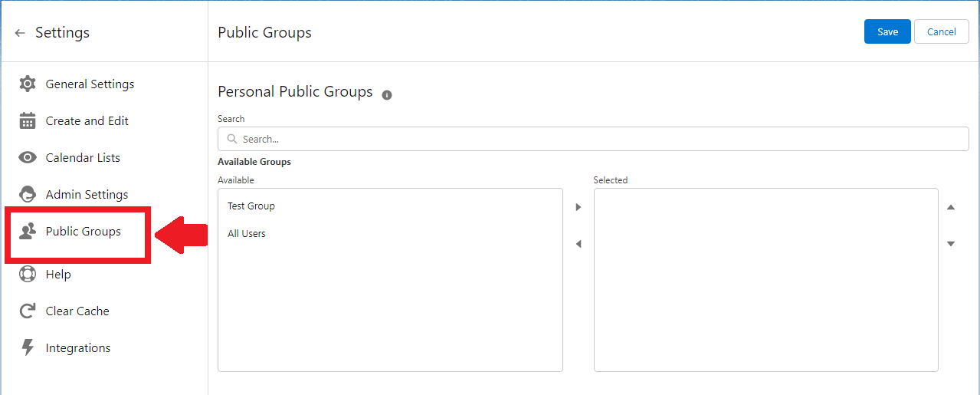The height and width of the screenshot is (395, 980).
Task: Open Calendar Lists settings
Action: (x=83, y=158)
